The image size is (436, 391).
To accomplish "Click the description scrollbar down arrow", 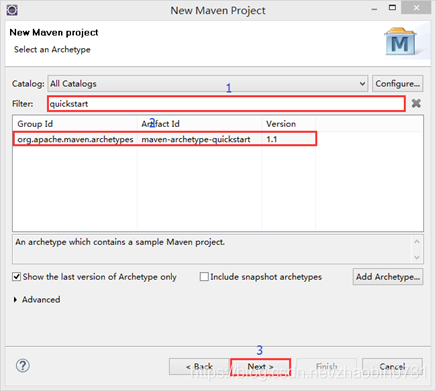I will (417, 257).
